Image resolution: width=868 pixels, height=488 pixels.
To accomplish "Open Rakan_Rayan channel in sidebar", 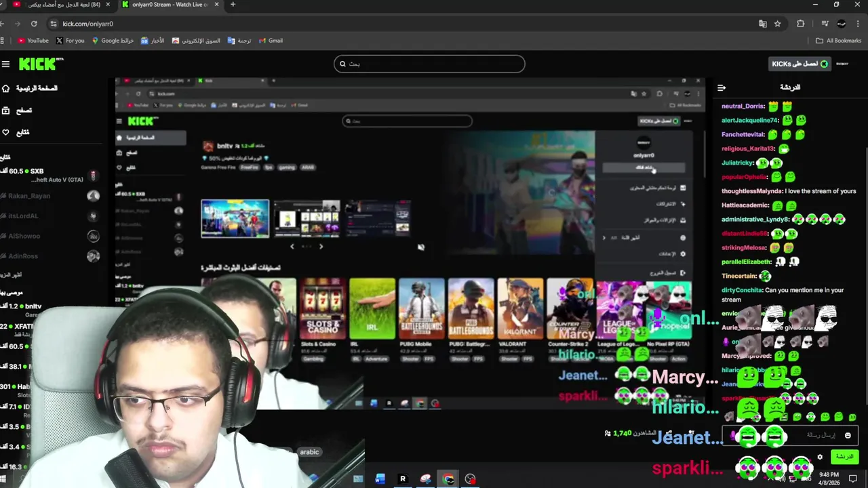I will (50, 196).
